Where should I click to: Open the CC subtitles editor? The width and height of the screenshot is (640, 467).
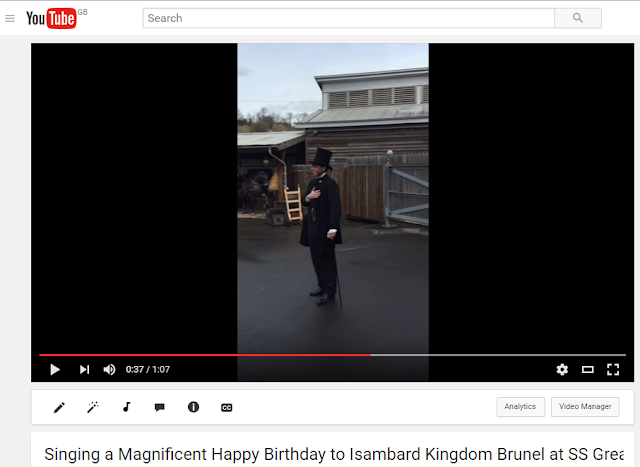click(227, 408)
